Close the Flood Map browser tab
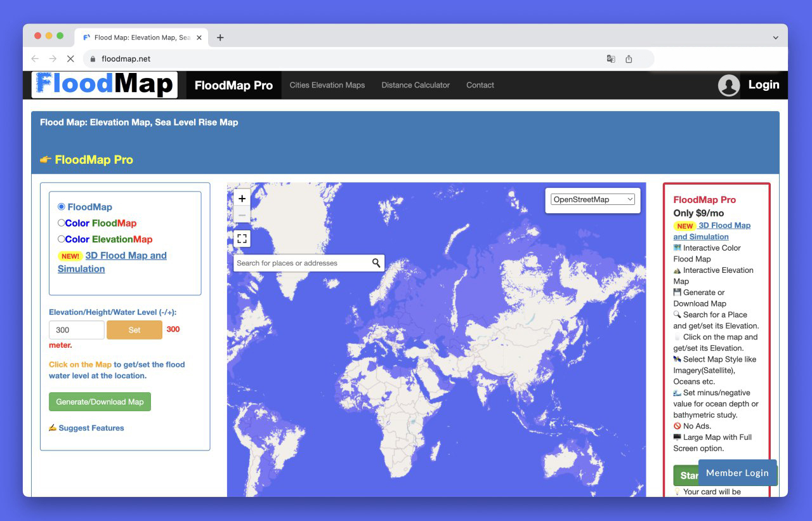 [x=199, y=37]
